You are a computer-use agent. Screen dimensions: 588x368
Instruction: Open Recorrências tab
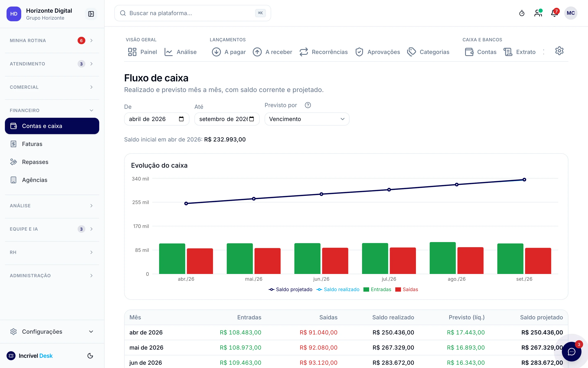(323, 52)
